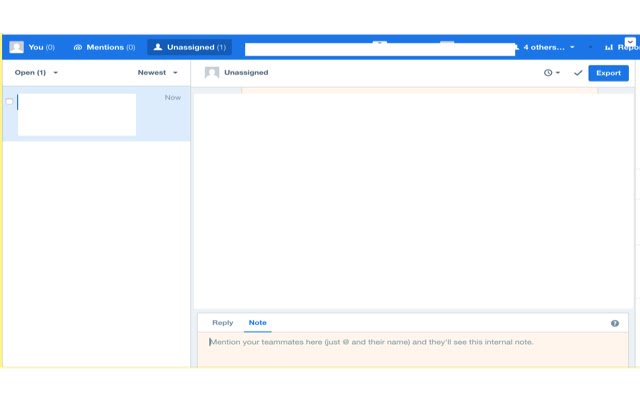
Task: Tick the conversation row checkbox
Action: tap(9, 102)
